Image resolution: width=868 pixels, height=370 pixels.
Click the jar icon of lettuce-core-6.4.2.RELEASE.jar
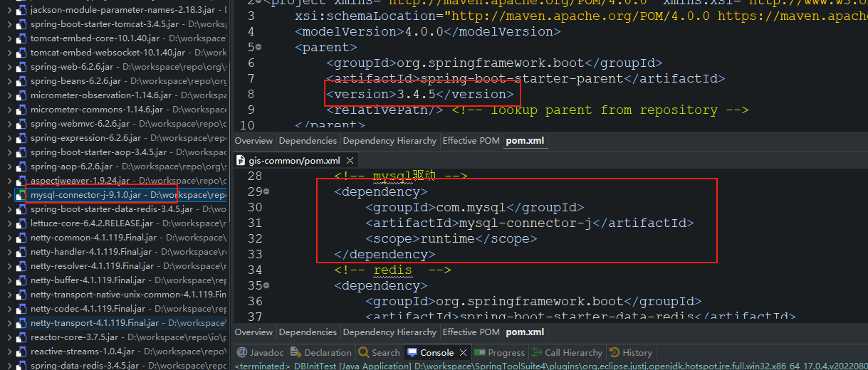21,223
